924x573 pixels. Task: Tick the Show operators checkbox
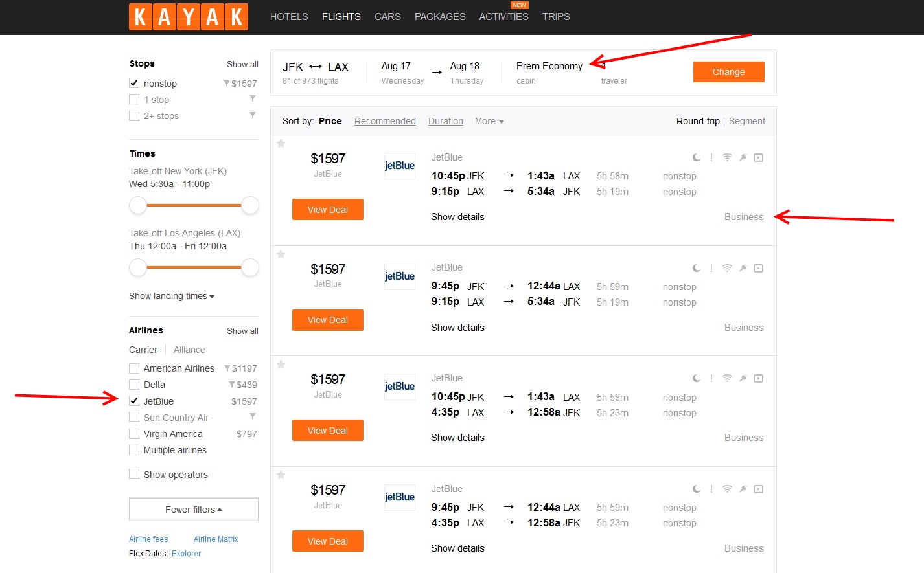point(135,474)
